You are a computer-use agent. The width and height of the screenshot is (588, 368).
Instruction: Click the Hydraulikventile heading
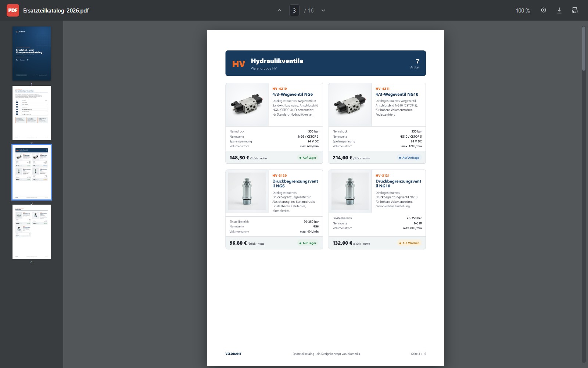(x=277, y=61)
